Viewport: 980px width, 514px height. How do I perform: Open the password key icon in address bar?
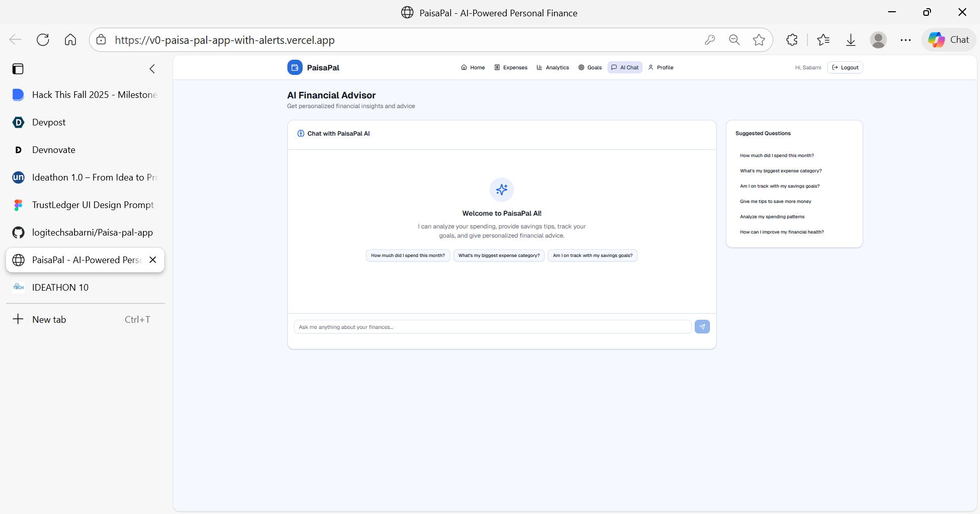pos(710,40)
